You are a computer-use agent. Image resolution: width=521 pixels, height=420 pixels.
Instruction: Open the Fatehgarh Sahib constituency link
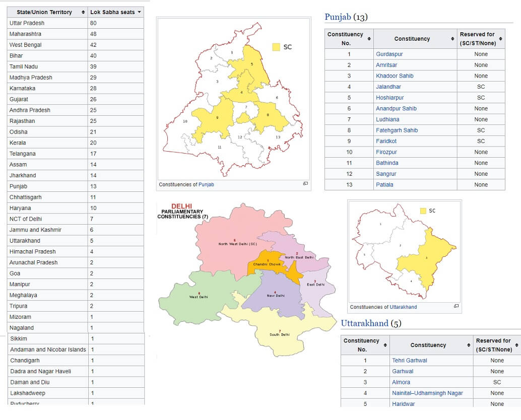[397, 130]
